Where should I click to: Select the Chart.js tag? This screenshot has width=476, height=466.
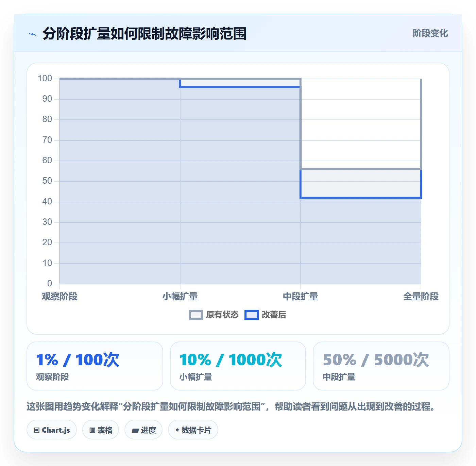(x=52, y=430)
